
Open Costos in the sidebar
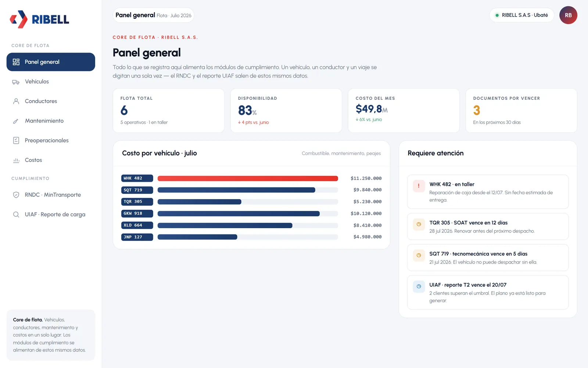[x=51, y=160]
